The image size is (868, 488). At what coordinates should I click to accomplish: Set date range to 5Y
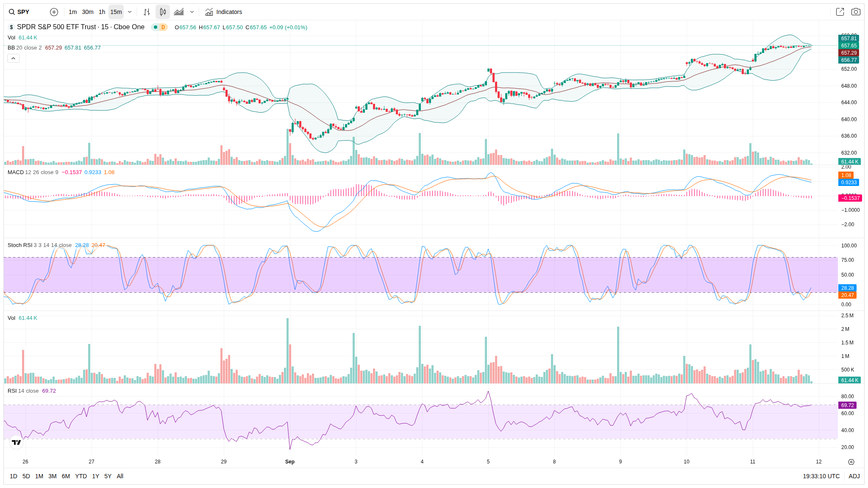(108, 476)
